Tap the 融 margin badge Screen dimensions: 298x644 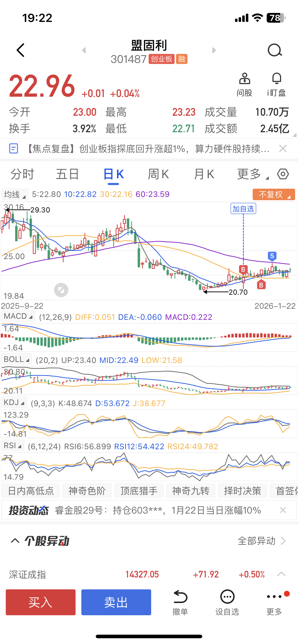click(x=182, y=59)
